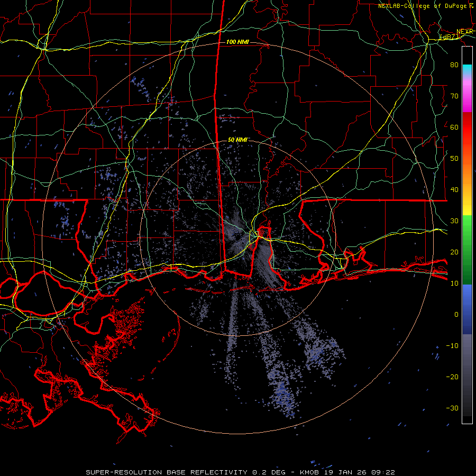Image resolution: width=476 pixels, height=476 pixels.
Task: Pick the red segment of the color bar
Action: [x=467, y=128]
